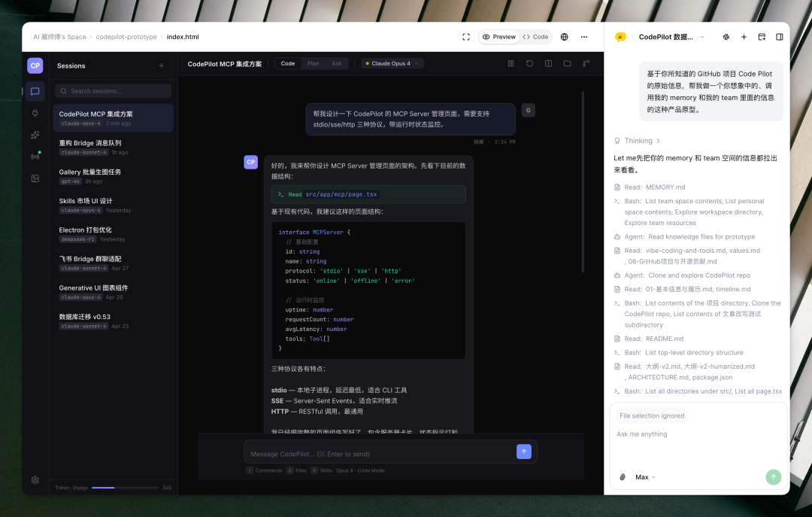The width and height of the screenshot is (812, 517).
Task: Open the settings gear at bottom left
Action: [x=35, y=479]
